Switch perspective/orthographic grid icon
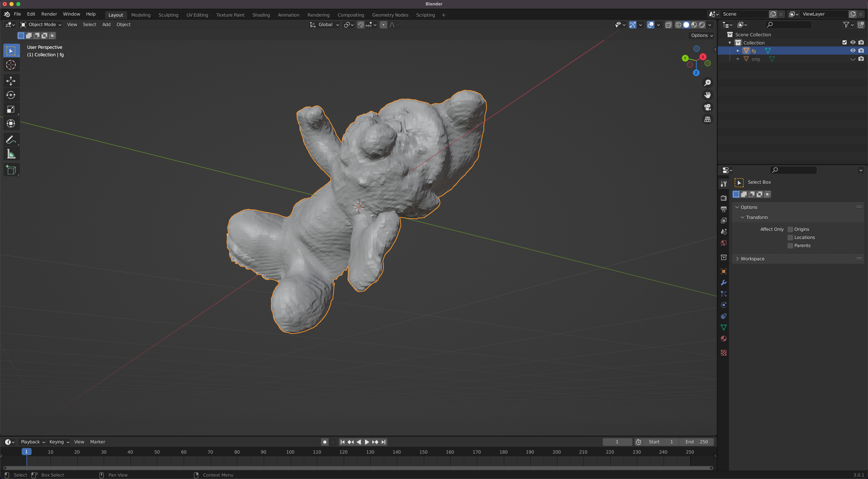This screenshot has width=868, height=479. (708, 119)
